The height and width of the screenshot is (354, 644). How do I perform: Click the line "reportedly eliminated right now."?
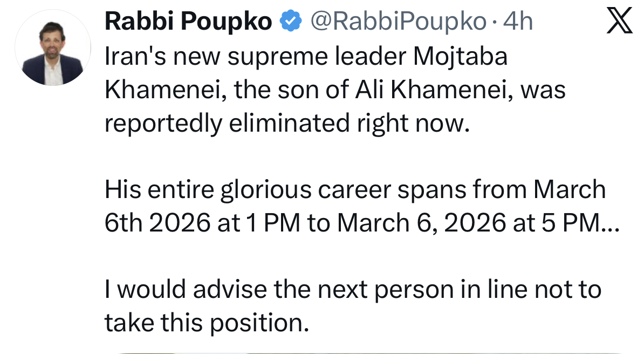pyautogui.click(x=284, y=124)
